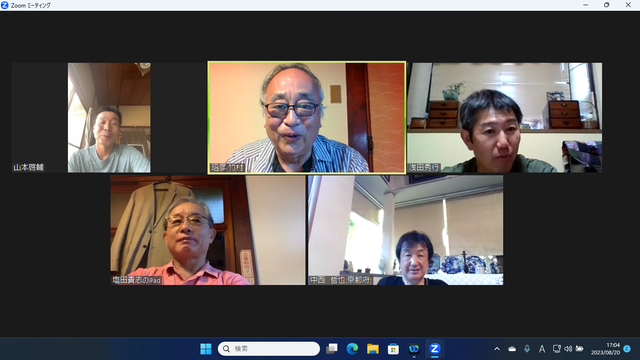
Task: Select 浅田秀行's video tile
Action: point(504,118)
